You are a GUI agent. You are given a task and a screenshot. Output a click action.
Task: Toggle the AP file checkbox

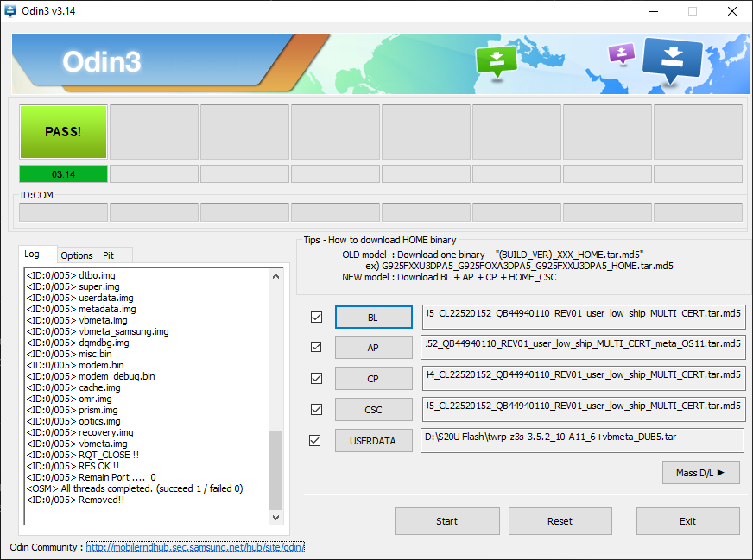tap(316, 347)
